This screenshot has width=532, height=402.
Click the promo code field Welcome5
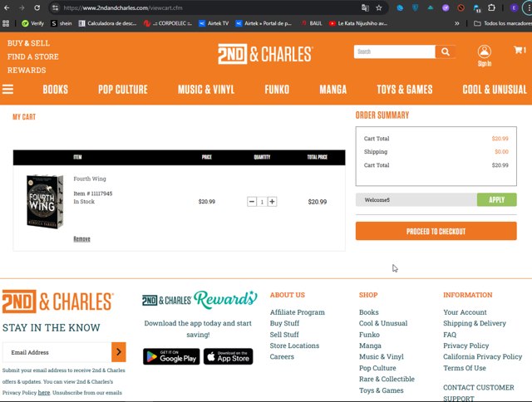coord(416,199)
